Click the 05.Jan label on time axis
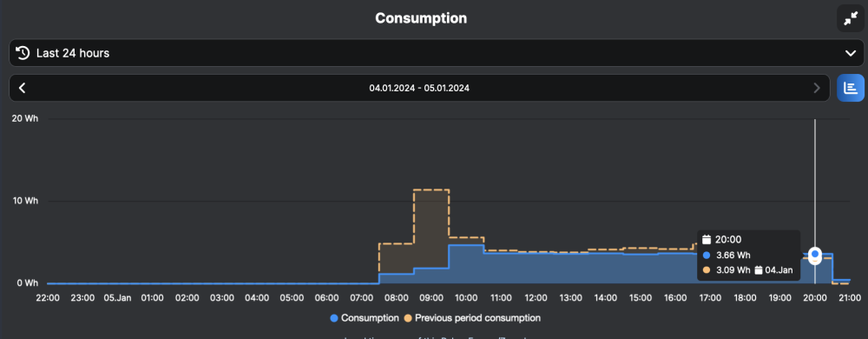 coord(117,298)
